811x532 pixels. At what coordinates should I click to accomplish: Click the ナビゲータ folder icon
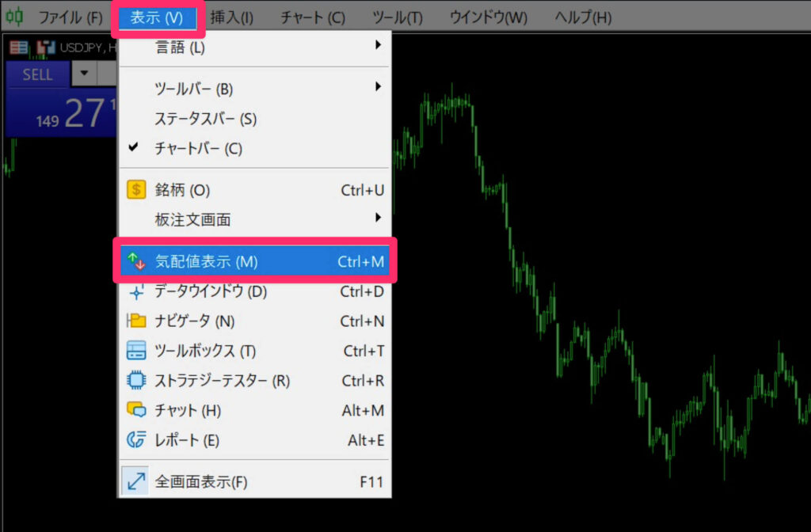[x=135, y=321]
